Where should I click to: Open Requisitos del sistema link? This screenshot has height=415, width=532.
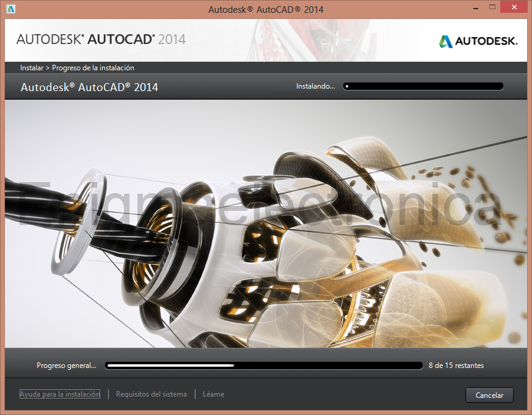151,394
